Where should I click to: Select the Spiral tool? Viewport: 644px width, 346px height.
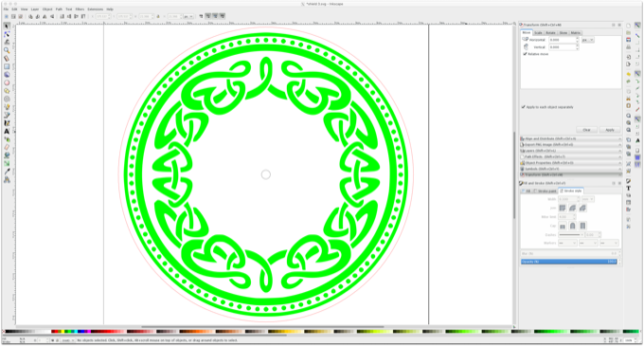tap(7, 99)
